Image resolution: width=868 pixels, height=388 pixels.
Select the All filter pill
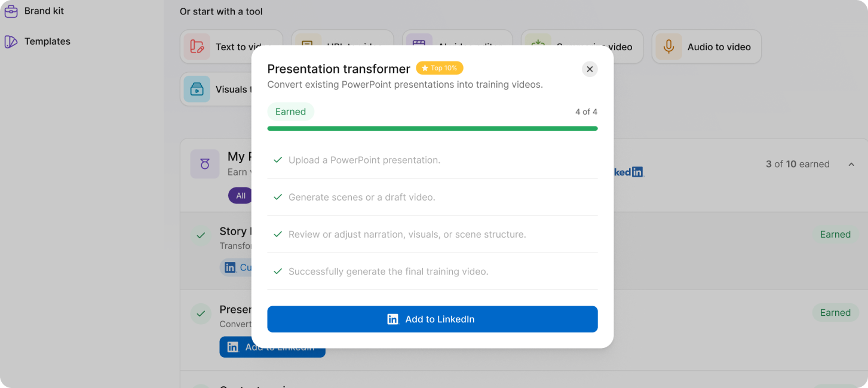241,195
